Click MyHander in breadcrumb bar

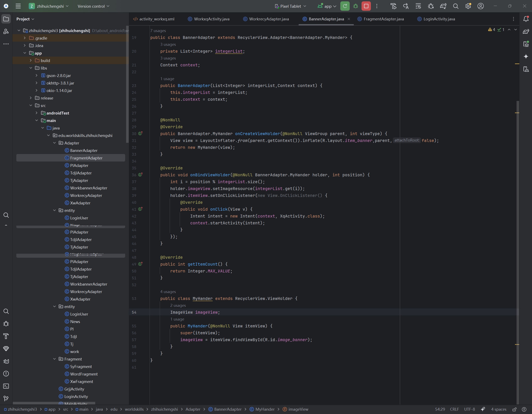(265, 409)
